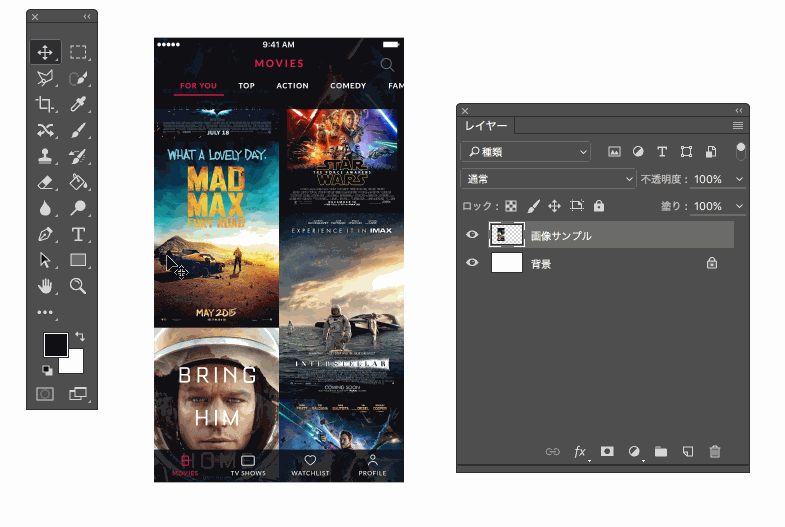
Task: Select the Rectangular Marquee tool
Action: (x=78, y=52)
